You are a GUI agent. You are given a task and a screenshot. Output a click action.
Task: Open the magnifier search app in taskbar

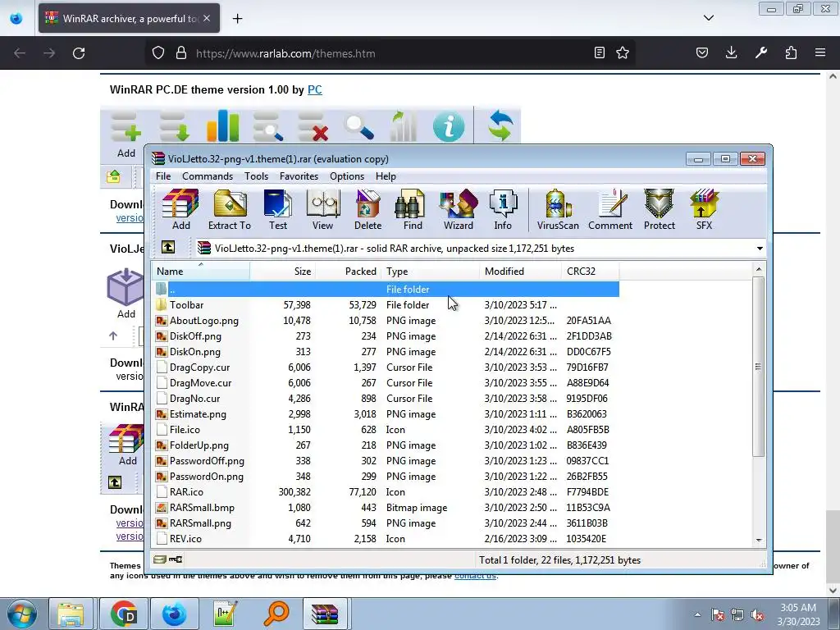click(x=276, y=614)
